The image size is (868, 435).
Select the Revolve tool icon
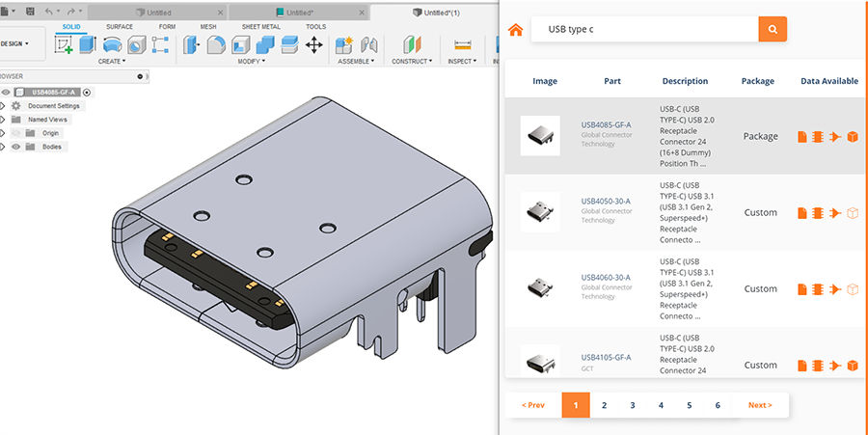[x=112, y=44]
